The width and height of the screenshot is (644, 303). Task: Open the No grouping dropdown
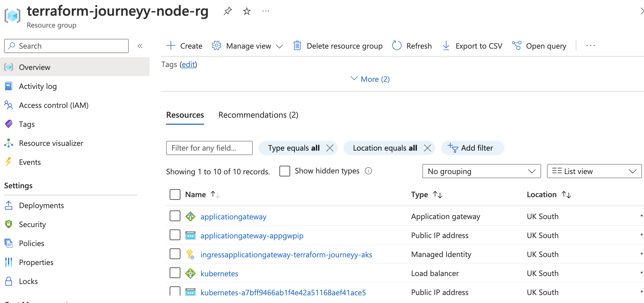pyautogui.click(x=481, y=171)
